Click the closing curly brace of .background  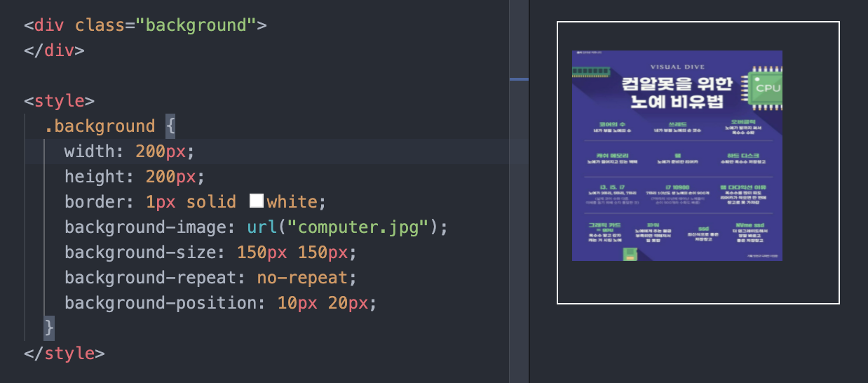[x=49, y=328]
